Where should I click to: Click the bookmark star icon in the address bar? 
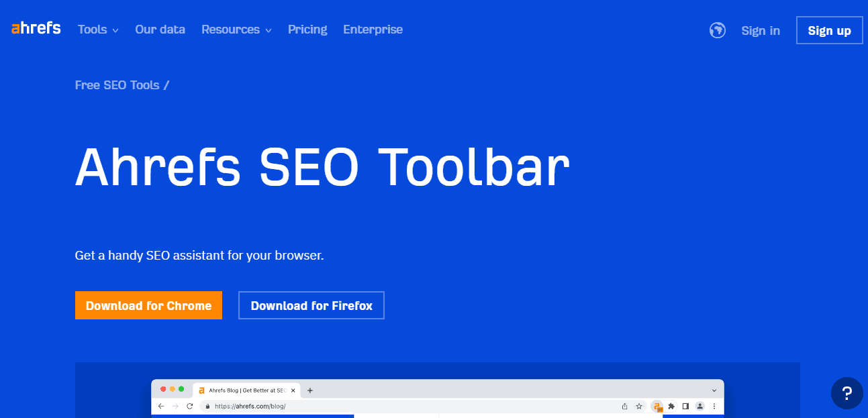639,406
